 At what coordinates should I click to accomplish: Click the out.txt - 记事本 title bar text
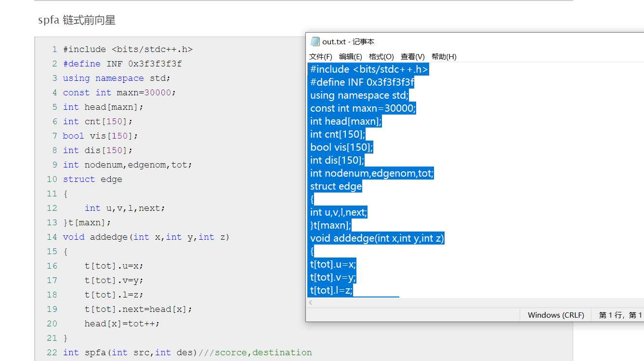tap(348, 42)
